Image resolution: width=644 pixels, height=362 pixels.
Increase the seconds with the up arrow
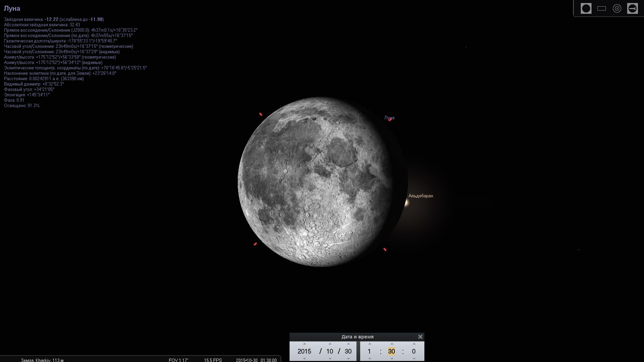414,344
